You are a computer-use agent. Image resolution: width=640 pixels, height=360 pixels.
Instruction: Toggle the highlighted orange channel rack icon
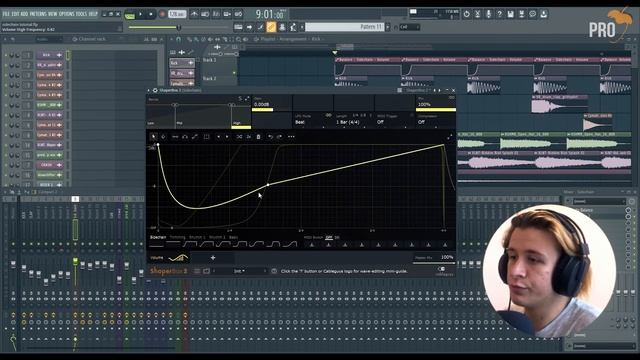click(271, 27)
